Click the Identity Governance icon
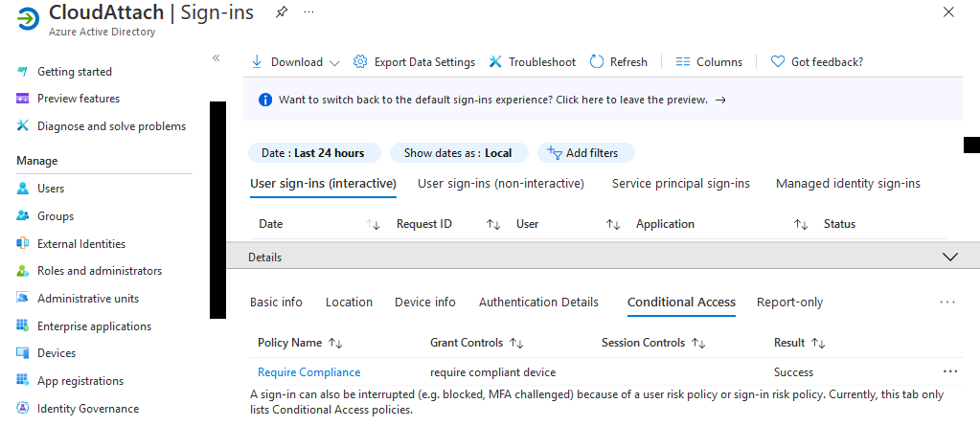980x426 pixels. tap(22, 409)
